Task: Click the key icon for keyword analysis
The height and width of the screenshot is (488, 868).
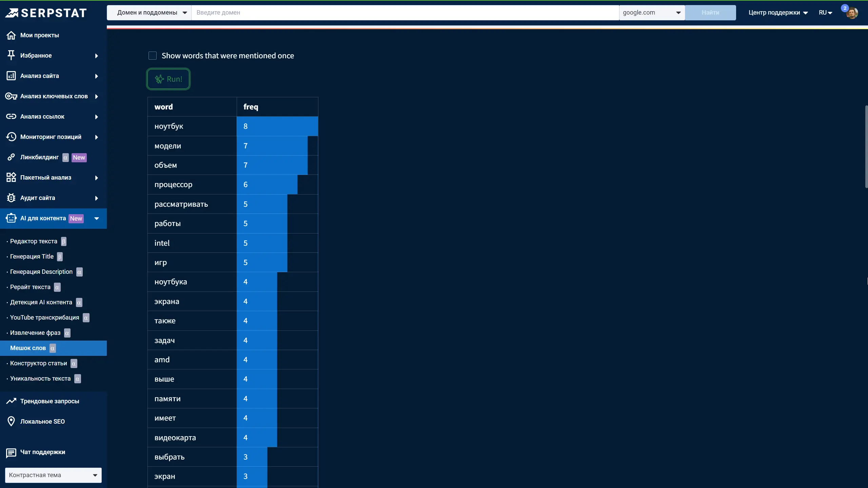Action: [11, 96]
